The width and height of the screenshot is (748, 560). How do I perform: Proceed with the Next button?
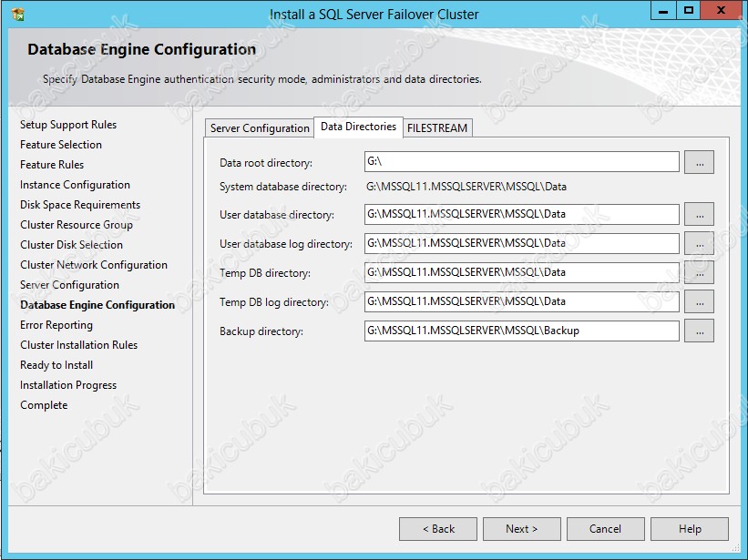(x=522, y=529)
